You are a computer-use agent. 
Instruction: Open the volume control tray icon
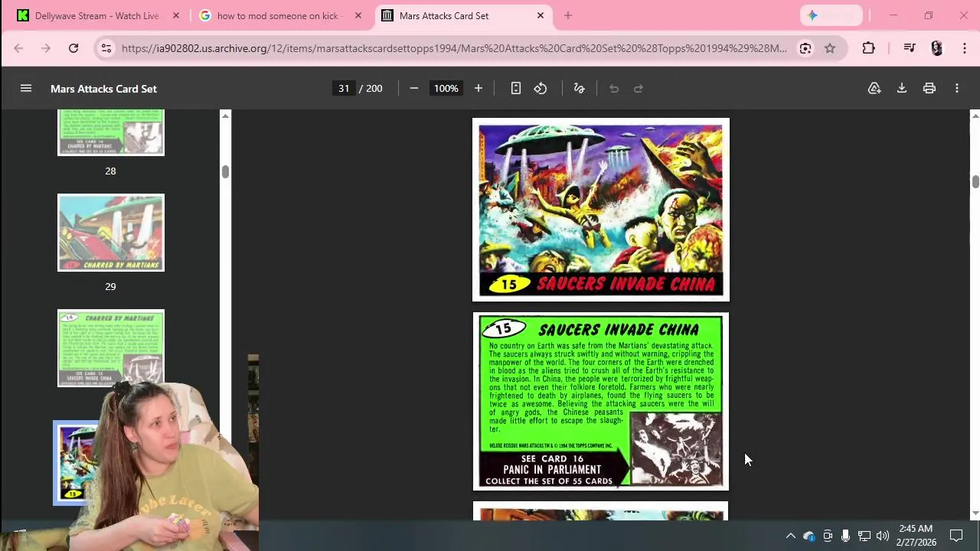click(x=883, y=536)
